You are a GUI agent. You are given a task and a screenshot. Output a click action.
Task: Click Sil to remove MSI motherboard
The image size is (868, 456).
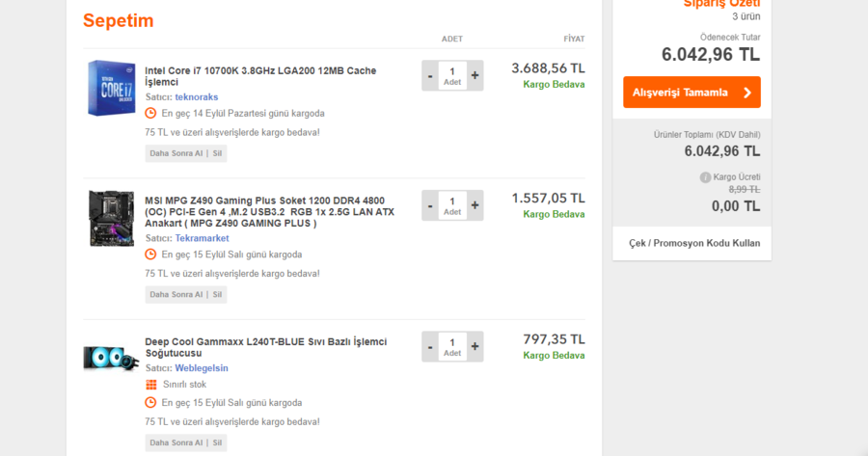point(218,294)
